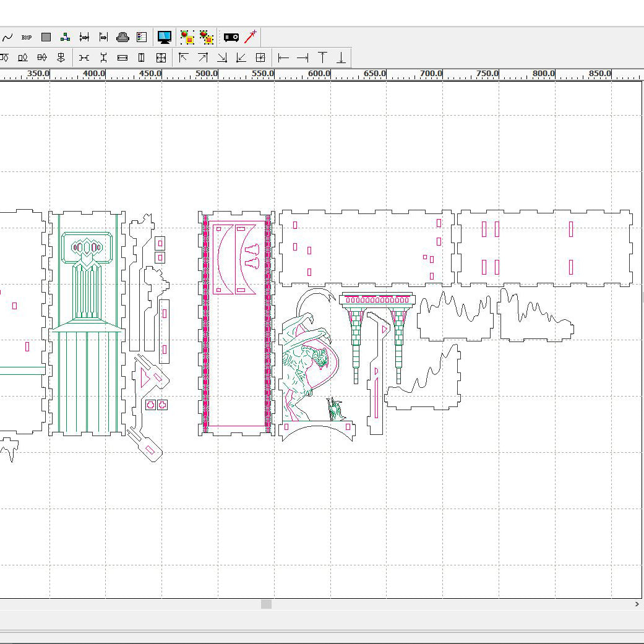644x644 pixels.
Task: Start the simulation with the monitor icon
Action: tap(164, 37)
